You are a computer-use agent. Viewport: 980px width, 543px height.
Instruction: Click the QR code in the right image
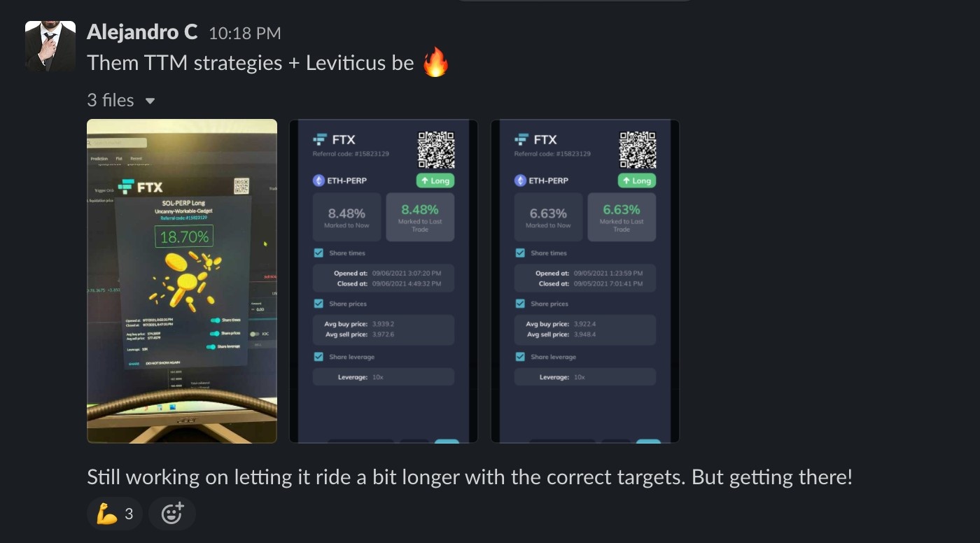click(x=638, y=150)
